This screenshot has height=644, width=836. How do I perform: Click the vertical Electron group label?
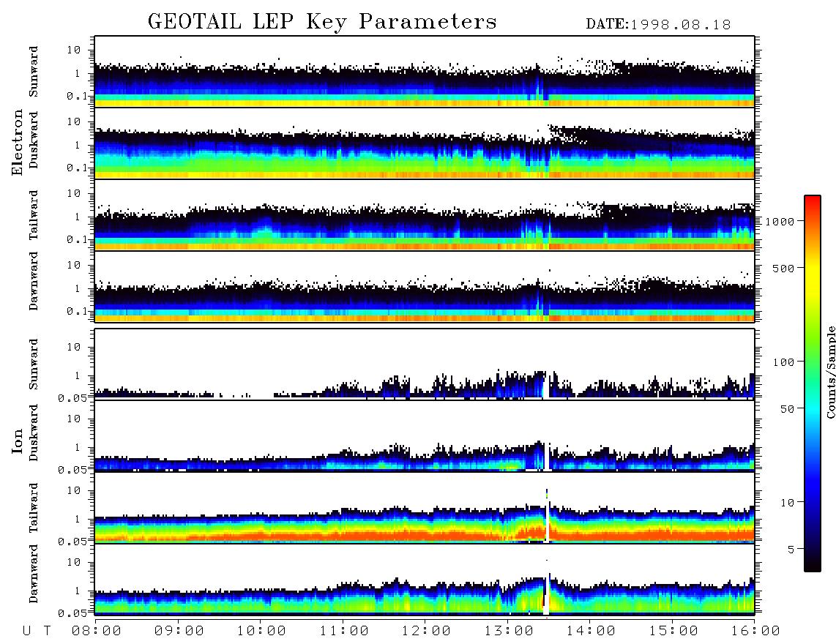point(18,142)
